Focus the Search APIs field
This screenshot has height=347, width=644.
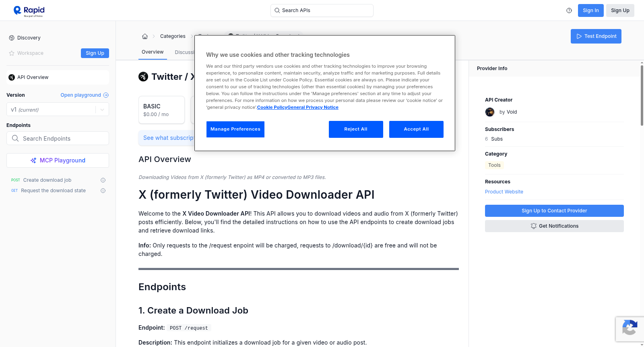pyautogui.click(x=322, y=10)
